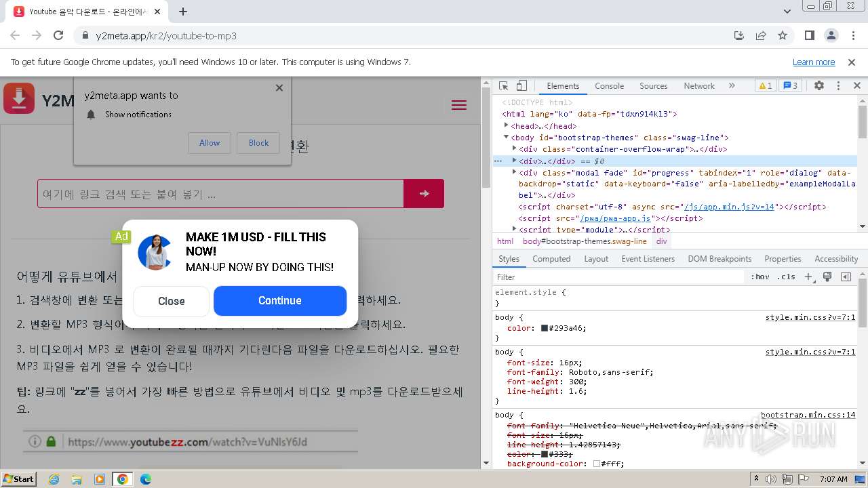Image resolution: width=868 pixels, height=488 pixels.
Task: Open the Learn more link in update bar
Action: coord(814,62)
